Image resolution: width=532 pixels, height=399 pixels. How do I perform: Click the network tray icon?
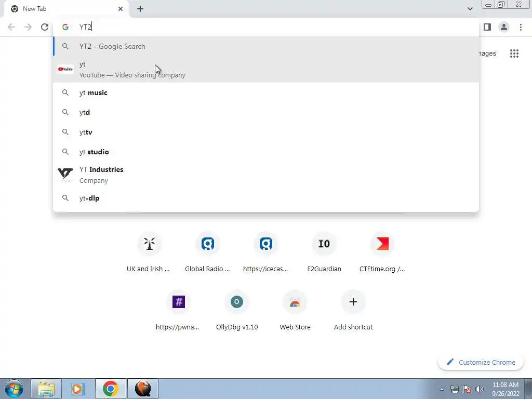coord(454,389)
